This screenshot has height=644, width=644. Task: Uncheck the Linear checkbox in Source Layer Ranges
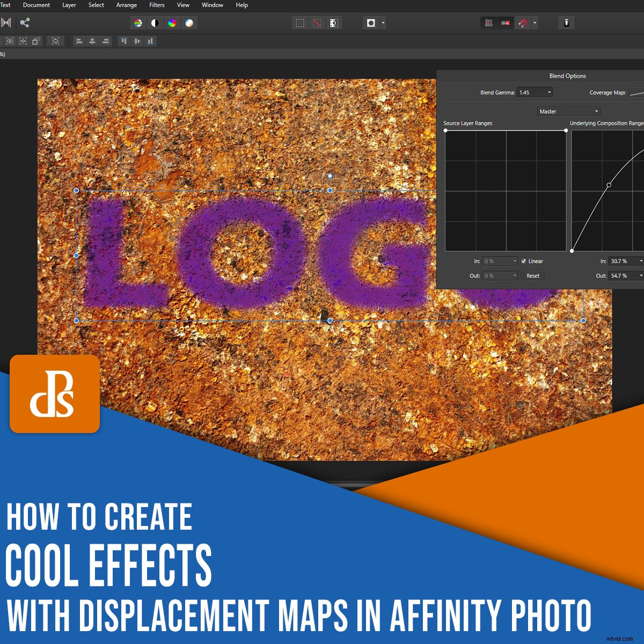coord(523,261)
